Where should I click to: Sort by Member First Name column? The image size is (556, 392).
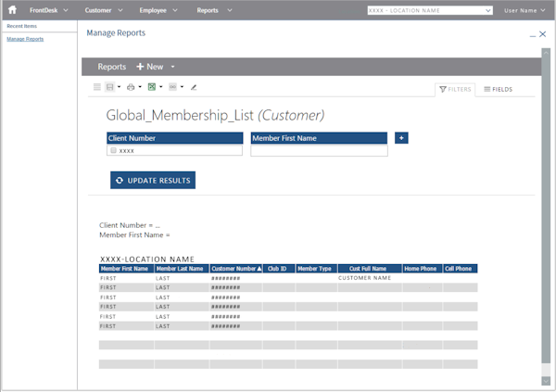pos(127,269)
